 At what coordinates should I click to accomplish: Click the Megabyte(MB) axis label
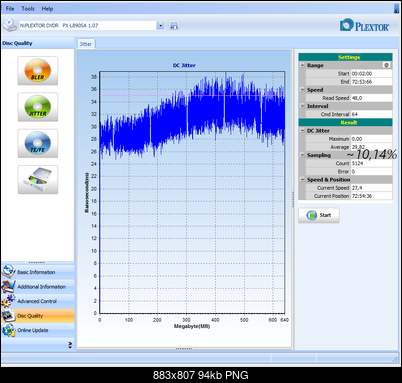click(x=192, y=326)
